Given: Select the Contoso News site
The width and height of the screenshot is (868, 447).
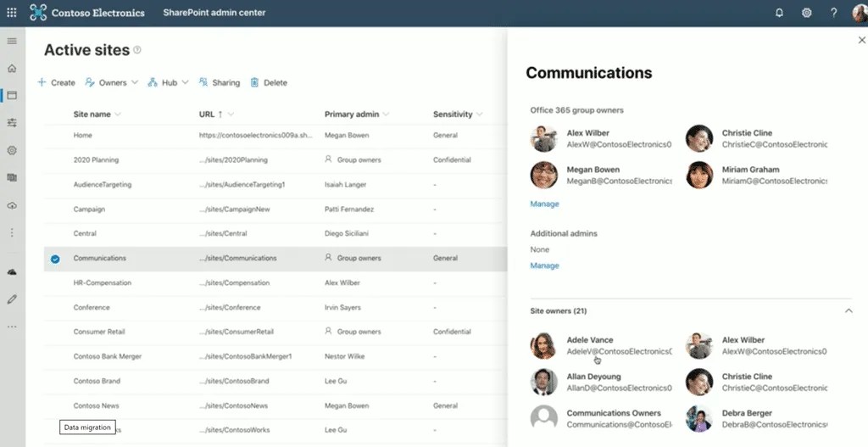Looking at the screenshot, I should [x=275, y=406].
